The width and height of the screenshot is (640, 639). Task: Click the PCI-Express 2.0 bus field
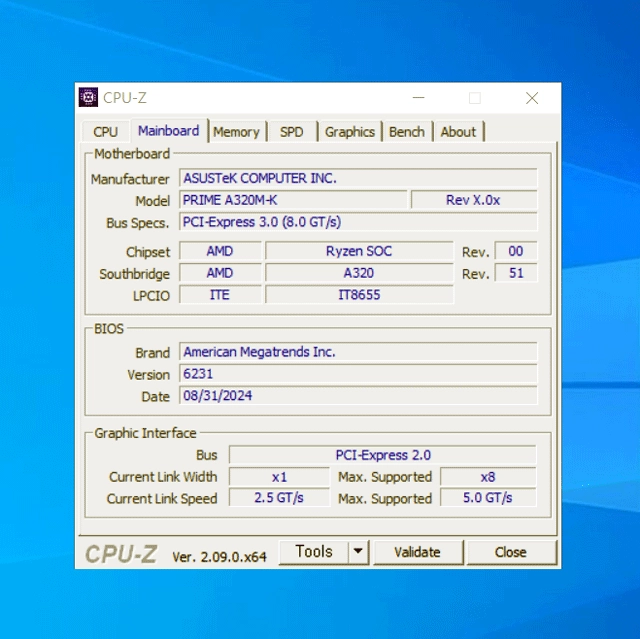[x=382, y=455]
